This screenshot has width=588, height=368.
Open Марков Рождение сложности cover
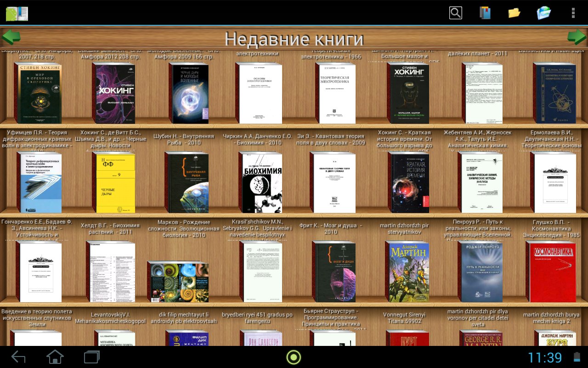tap(178, 282)
